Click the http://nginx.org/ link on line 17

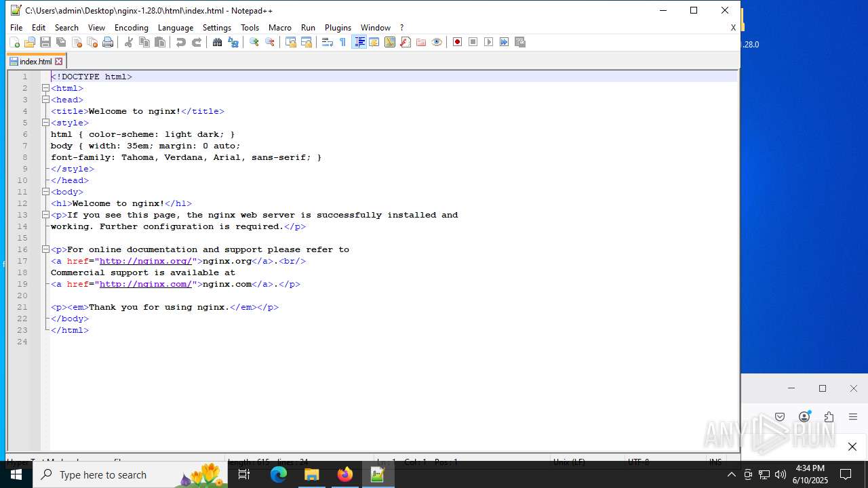(146, 261)
